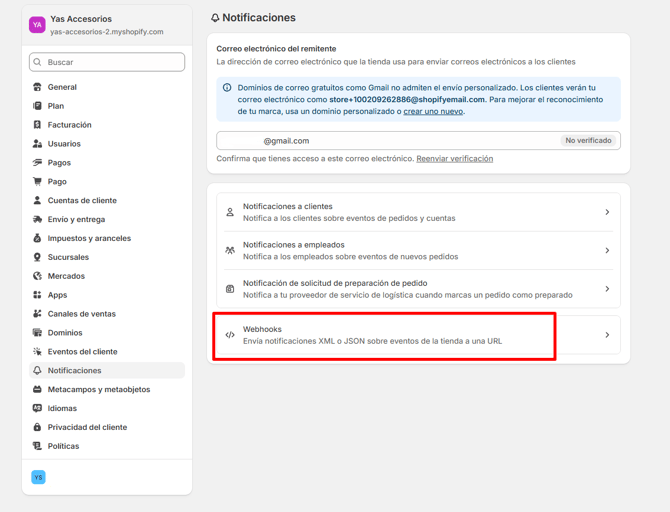Open the Dominios settings section
This screenshot has height=512, width=670.
click(x=65, y=333)
